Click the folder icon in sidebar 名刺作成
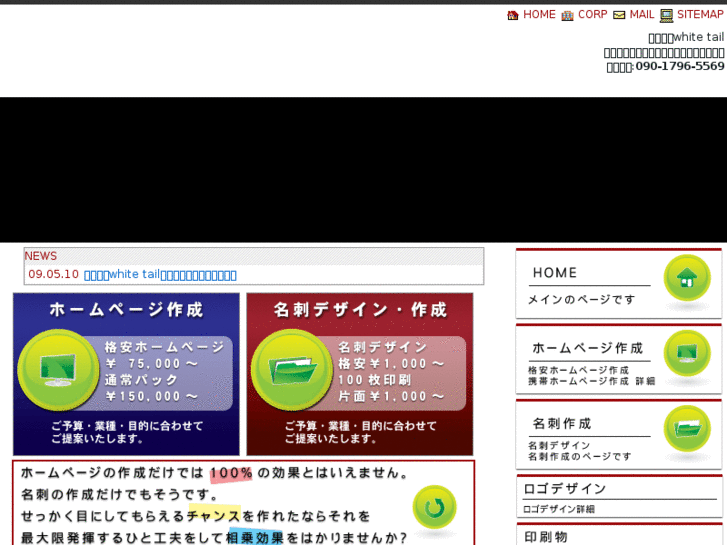The image size is (727, 545). coord(687,428)
